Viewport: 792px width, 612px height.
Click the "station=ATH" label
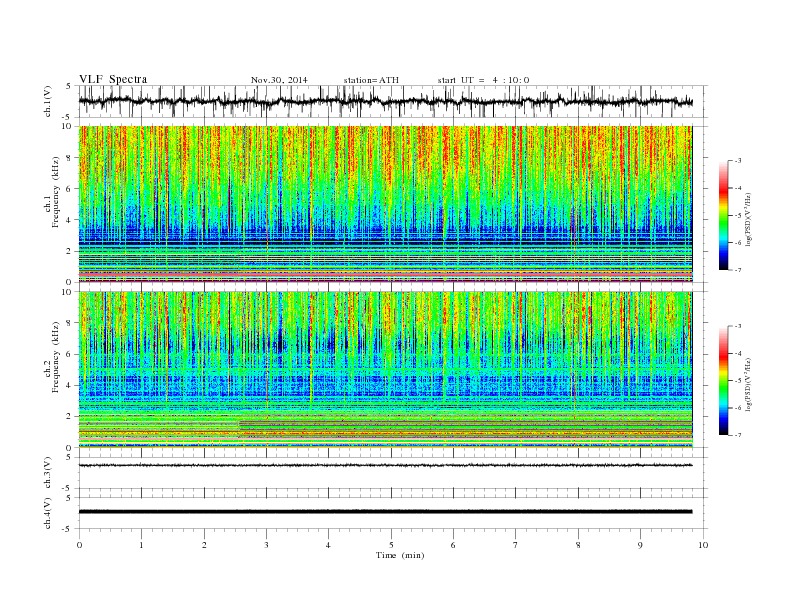(371, 80)
